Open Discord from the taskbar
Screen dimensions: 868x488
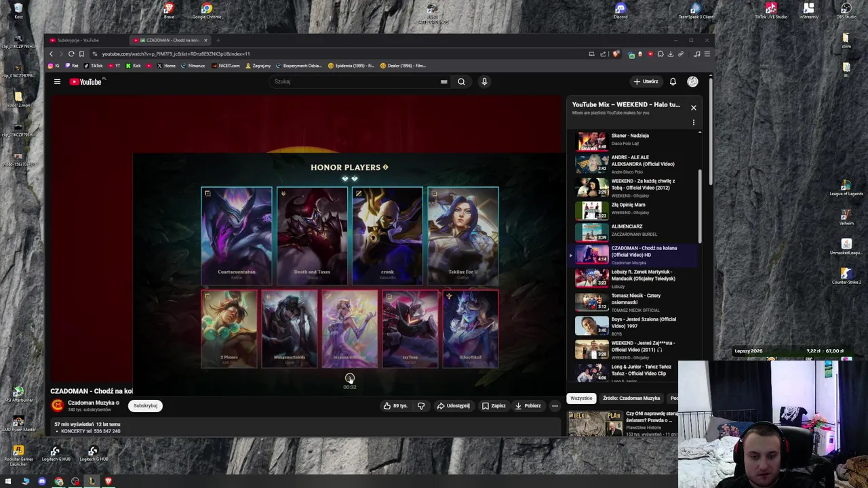click(42, 482)
